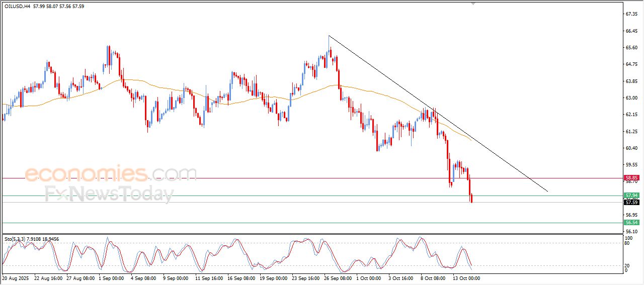Viewport: 644px width, 285px height.
Task: Click the 67.35 price axis label
Action: point(631,14)
